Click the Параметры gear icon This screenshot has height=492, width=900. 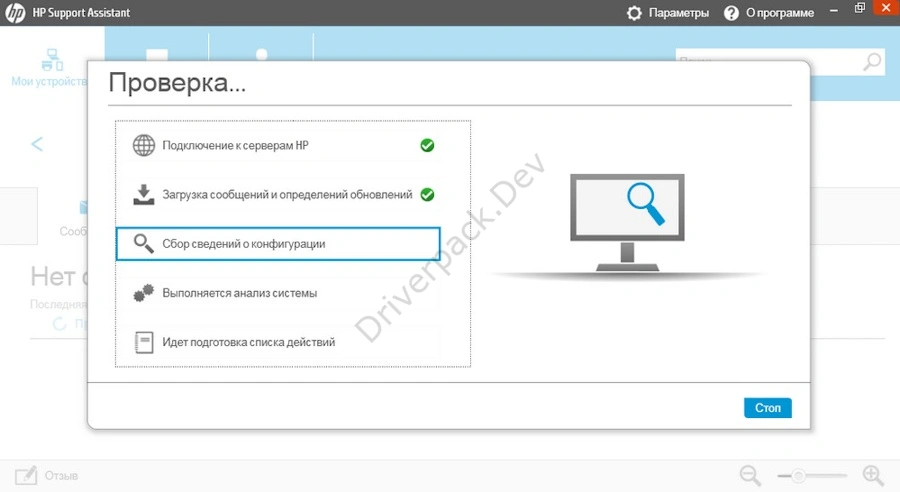point(634,13)
